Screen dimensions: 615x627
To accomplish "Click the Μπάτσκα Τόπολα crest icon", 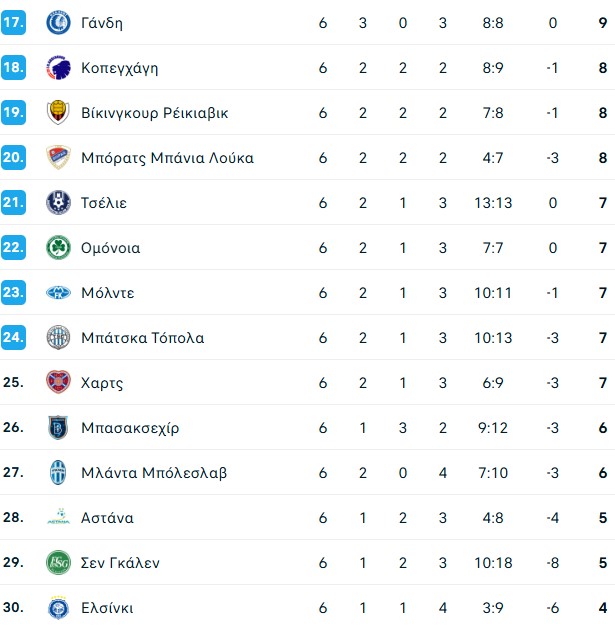I will click(58, 337).
